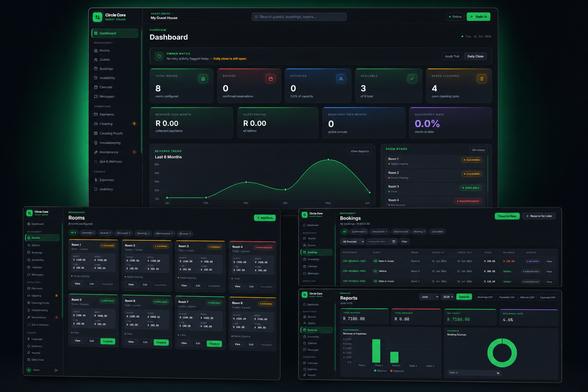Viewport: 588px width, 392px height.
Task: Click the All rooms button on Room Board
Action: point(479,150)
